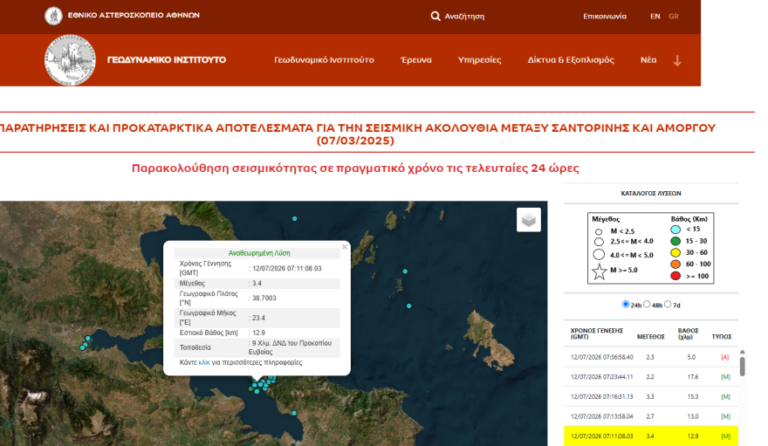768x446 pixels.
Task: Click the ΤΥΠΟΣ column header
Action: click(721, 337)
